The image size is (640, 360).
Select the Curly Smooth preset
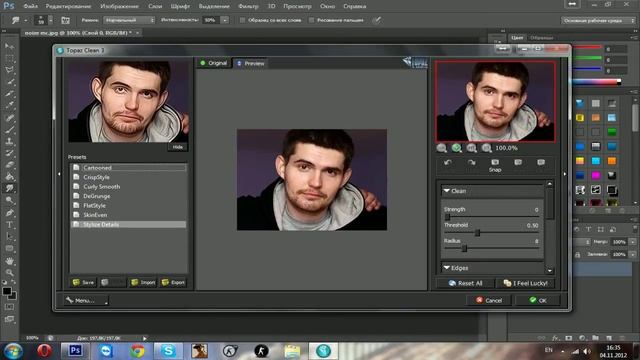[128, 187]
